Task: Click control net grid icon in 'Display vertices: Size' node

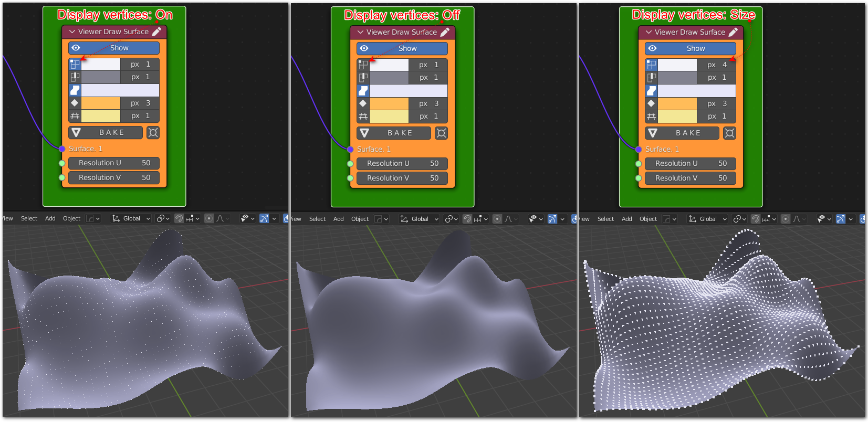Action: pos(652,116)
